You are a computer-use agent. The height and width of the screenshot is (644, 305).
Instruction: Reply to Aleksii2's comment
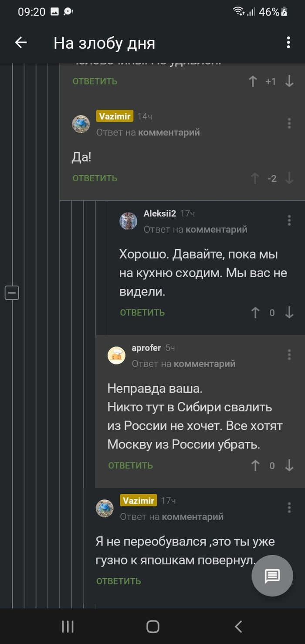tap(142, 312)
